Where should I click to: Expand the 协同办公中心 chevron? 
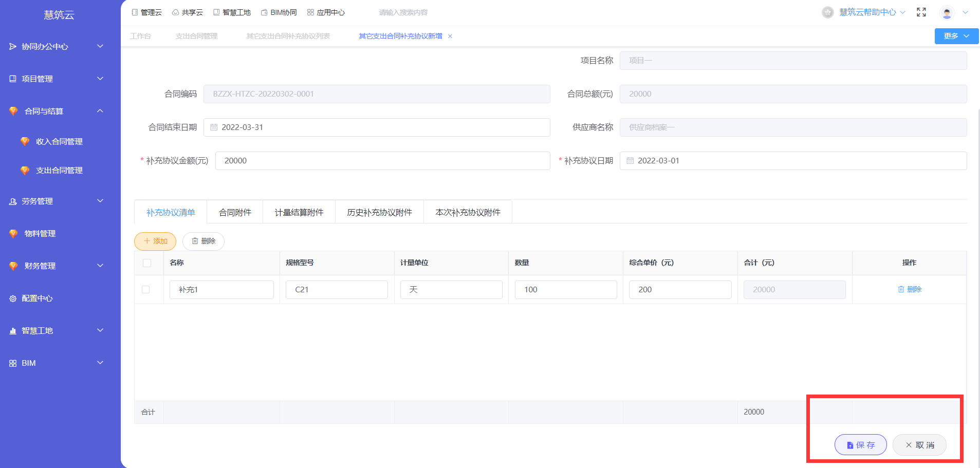[100, 46]
